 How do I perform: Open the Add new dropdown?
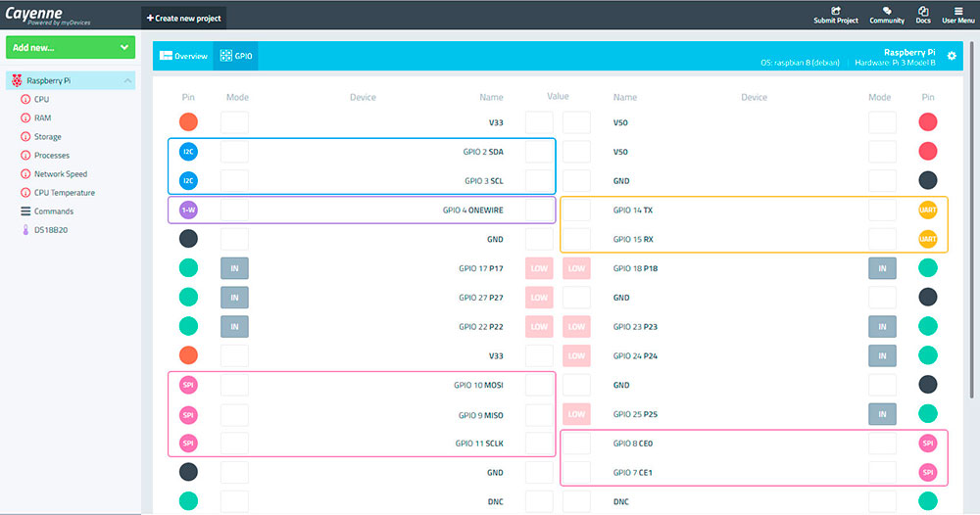coord(70,47)
